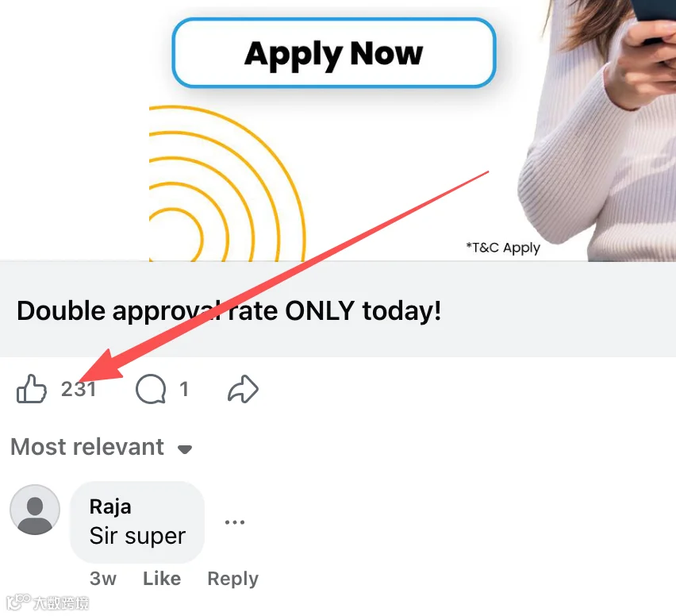
Task: Click the Sir super comment bubble
Action: pyautogui.click(x=137, y=522)
